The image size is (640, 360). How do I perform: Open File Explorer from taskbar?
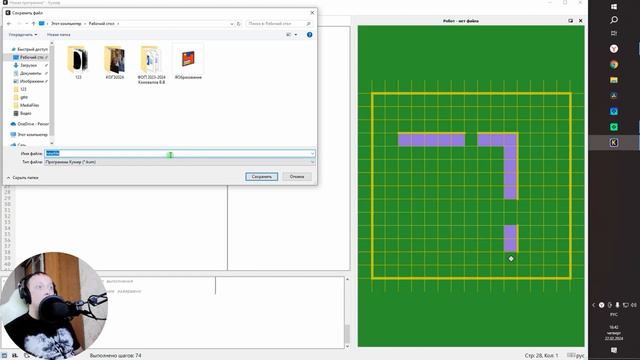point(614,80)
